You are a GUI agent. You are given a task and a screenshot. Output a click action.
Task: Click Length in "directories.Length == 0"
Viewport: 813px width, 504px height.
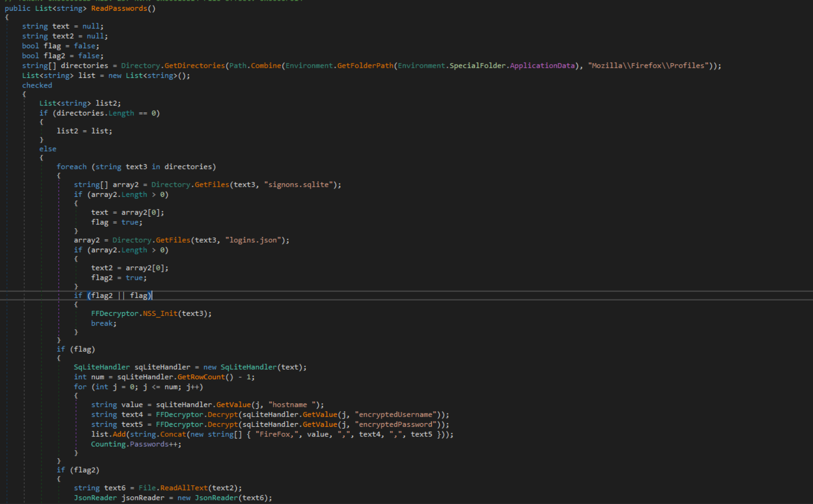[121, 113]
